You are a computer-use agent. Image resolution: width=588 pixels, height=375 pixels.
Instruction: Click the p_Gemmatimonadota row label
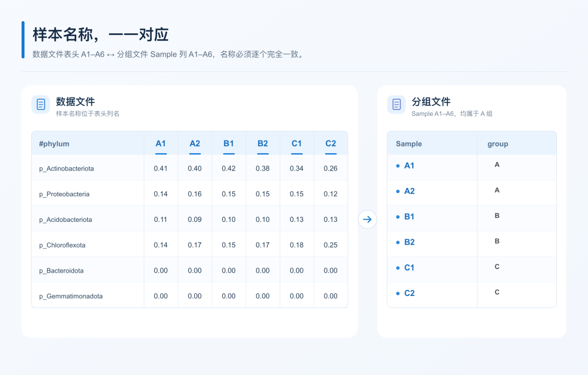71,296
